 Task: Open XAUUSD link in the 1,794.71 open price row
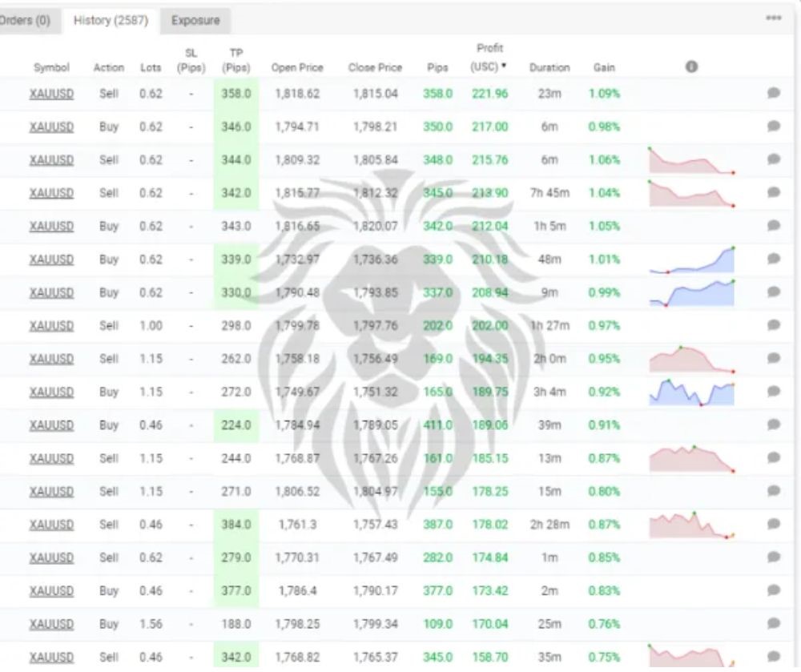[51, 127]
